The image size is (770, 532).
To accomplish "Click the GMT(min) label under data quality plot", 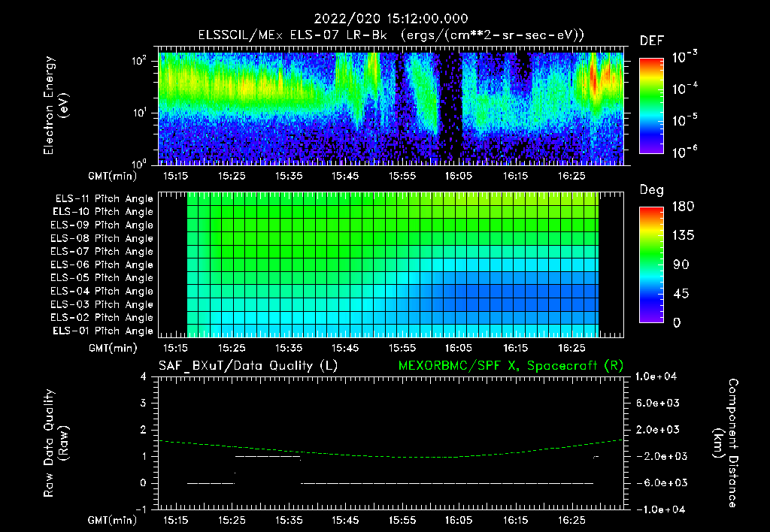I will 113,520.
